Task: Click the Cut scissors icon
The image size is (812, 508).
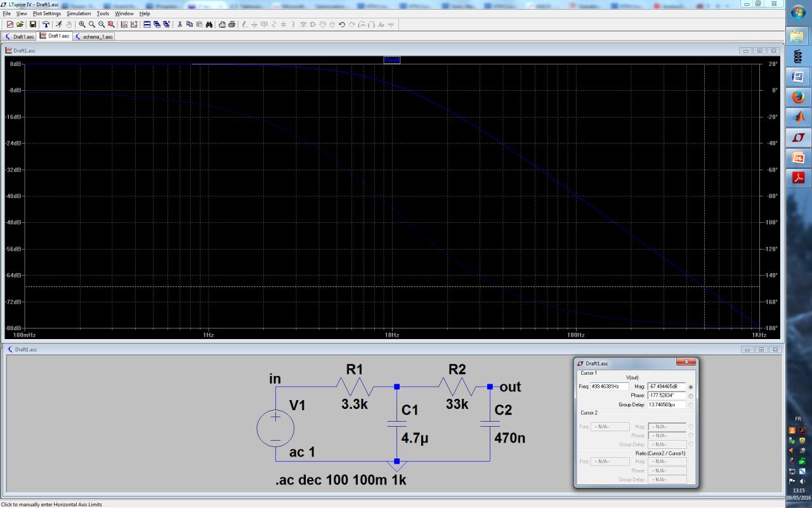Action: [x=180, y=25]
